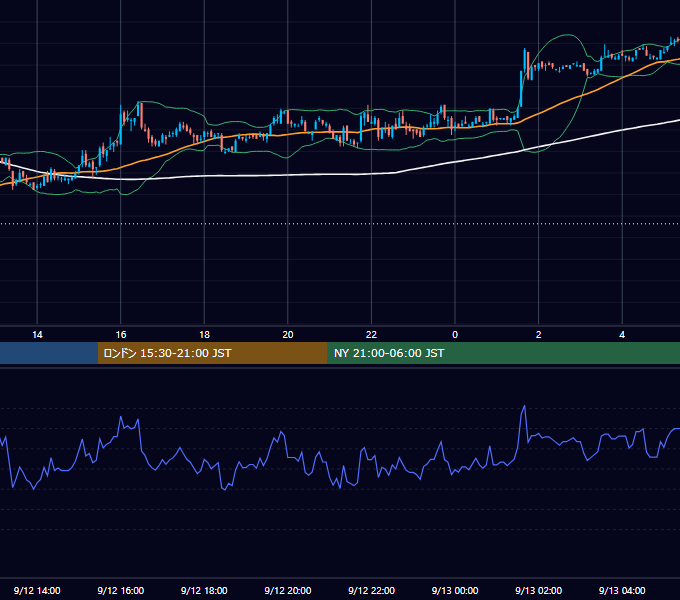This screenshot has height=600, width=680.
Task: Click hour label 14 on the price chart axis
Action: coord(37,335)
